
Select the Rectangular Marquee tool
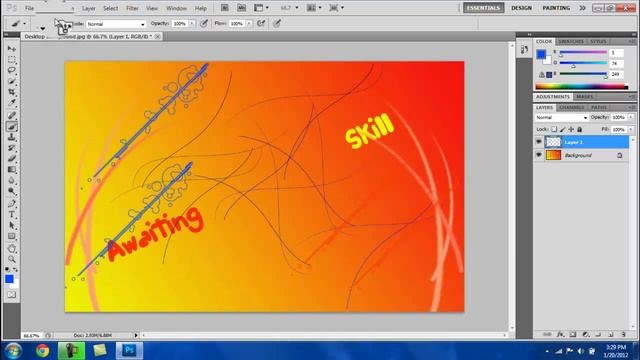(x=11, y=60)
